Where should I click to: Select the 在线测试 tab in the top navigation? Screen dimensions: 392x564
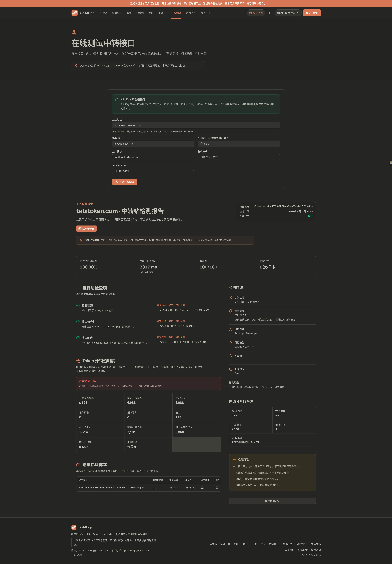click(x=176, y=13)
